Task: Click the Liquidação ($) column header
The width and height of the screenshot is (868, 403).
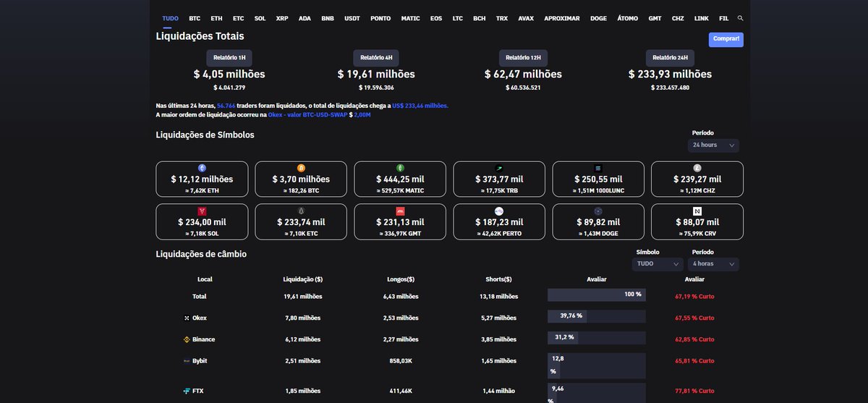Action: (x=303, y=279)
